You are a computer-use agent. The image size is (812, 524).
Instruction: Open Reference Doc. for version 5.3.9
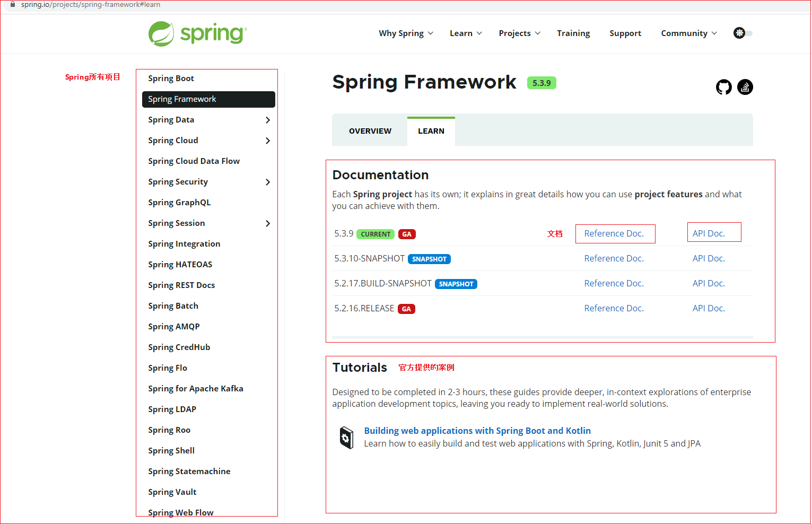(x=614, y=234)
